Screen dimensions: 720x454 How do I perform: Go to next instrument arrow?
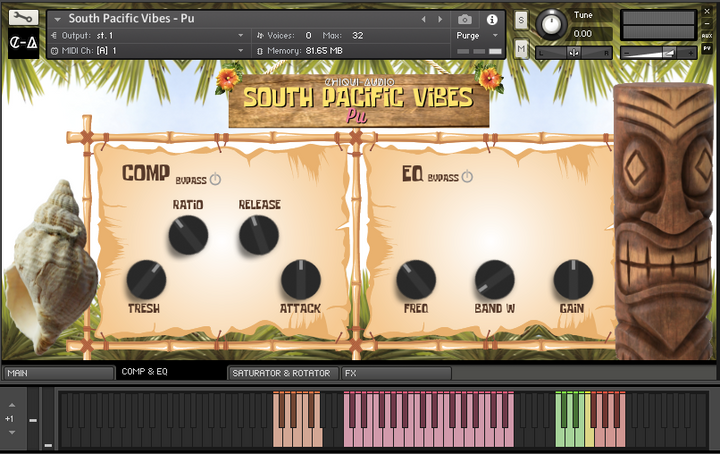[440, 19]
